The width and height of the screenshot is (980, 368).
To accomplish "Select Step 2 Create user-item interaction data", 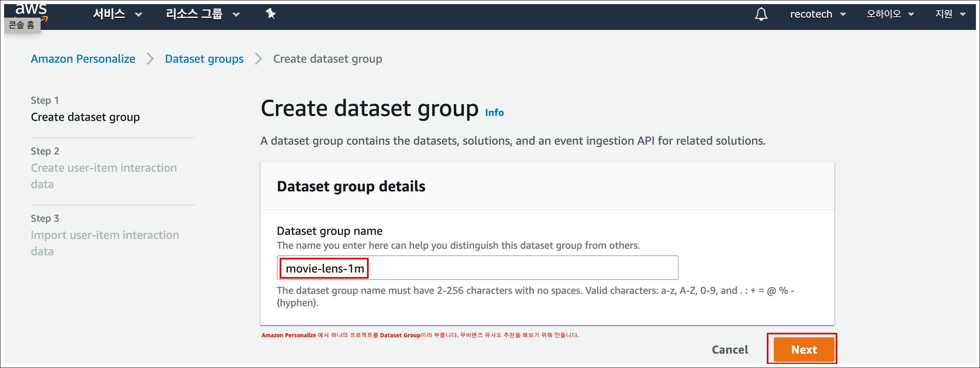I will click(x=104, y=176).
